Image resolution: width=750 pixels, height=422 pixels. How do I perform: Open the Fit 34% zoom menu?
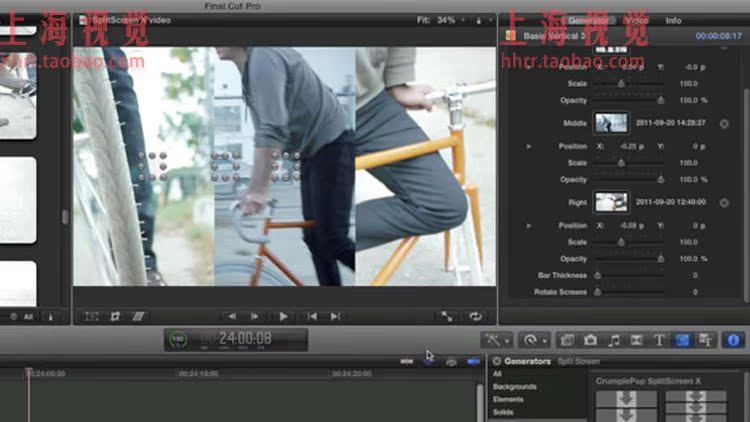(440, 20)
